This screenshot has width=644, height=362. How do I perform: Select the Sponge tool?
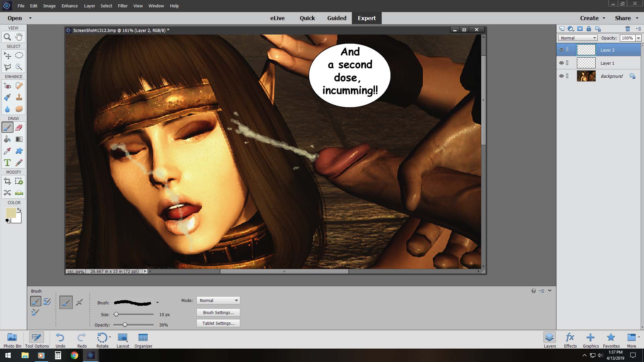19,109
